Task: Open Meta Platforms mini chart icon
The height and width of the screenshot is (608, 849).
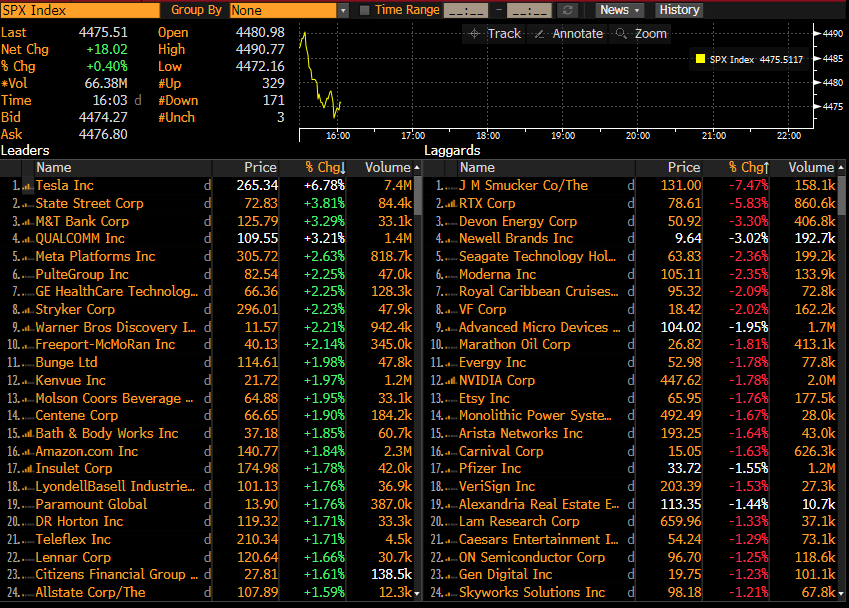Action: point(27,257)
